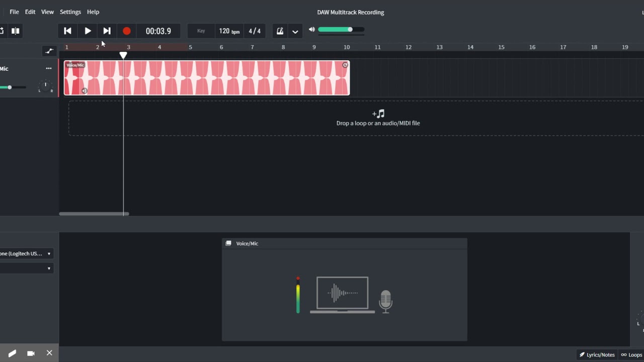Start playback with the Play button
Image resolution: width=644 pixels, height=362 pixels.
coord(88,31)
